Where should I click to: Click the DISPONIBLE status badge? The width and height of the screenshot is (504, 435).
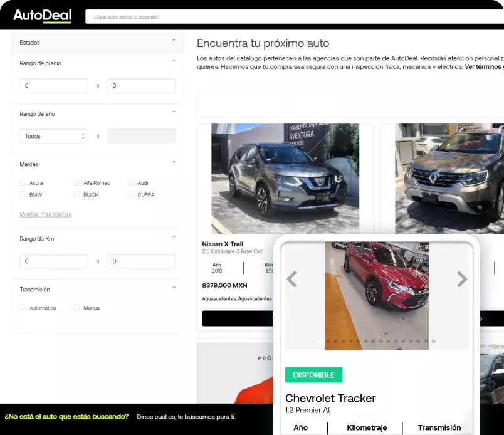313,375
